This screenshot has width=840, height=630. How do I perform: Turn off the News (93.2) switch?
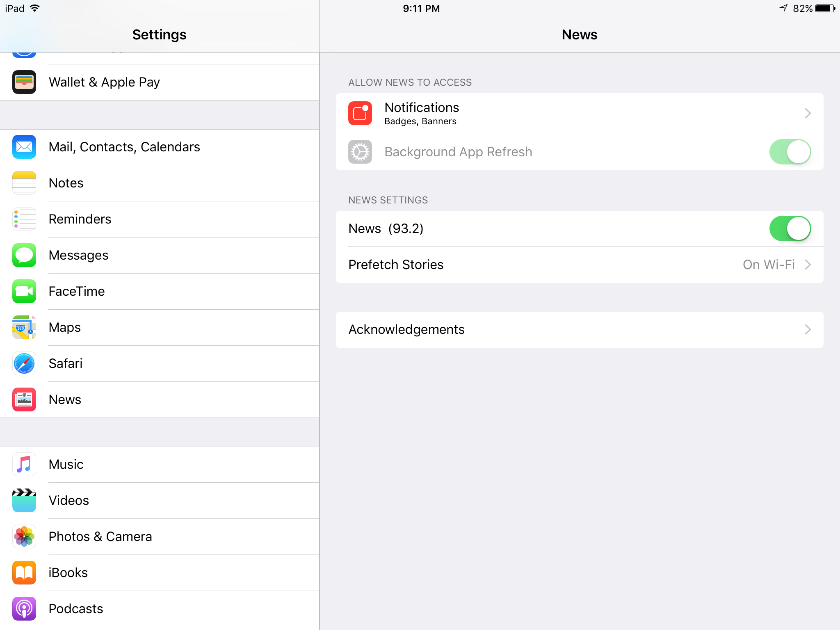coord(790,228)
